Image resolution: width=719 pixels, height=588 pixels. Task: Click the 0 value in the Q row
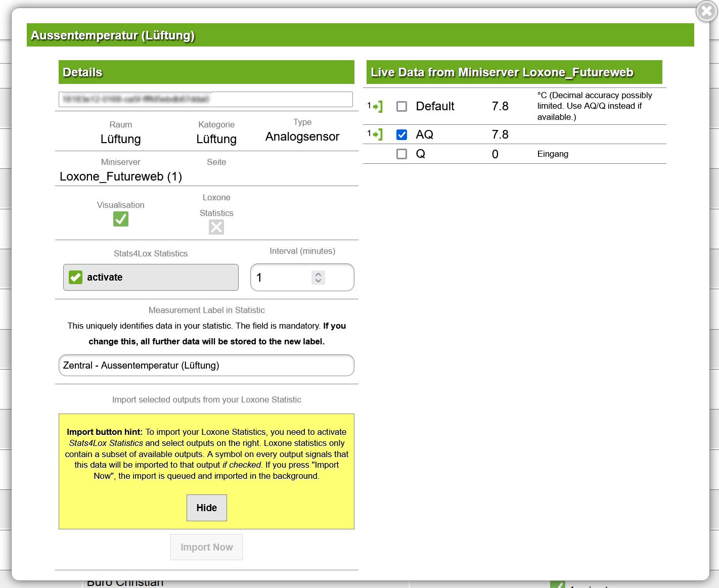(495, 154)
